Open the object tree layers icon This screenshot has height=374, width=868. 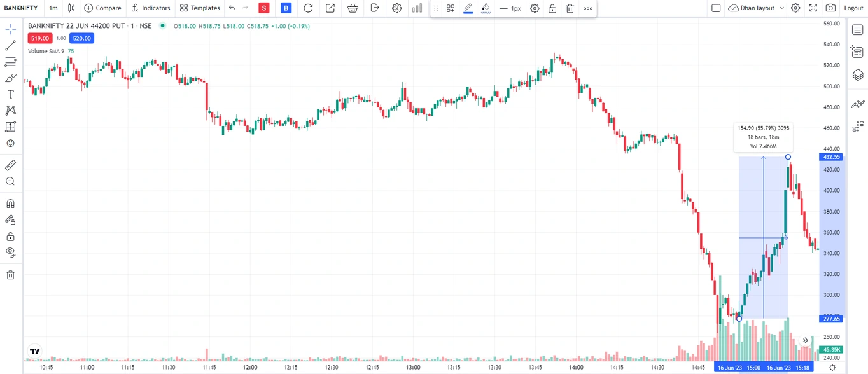857,75
